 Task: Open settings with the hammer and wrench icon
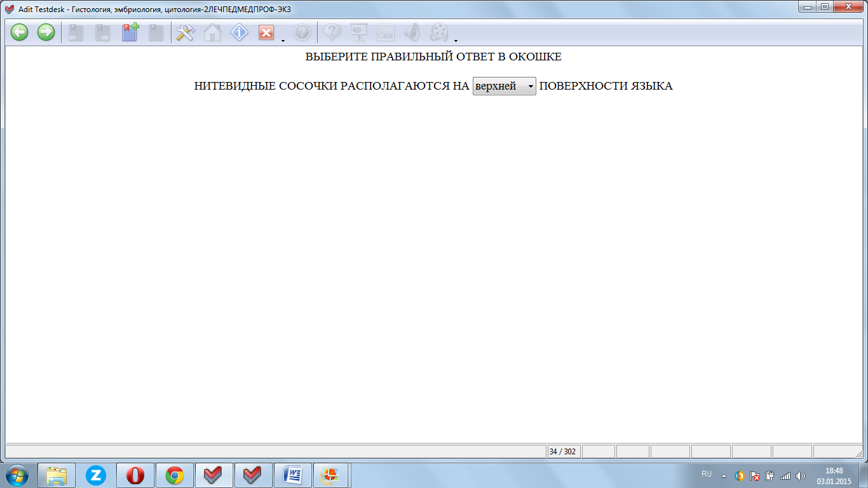pos(185,32)
